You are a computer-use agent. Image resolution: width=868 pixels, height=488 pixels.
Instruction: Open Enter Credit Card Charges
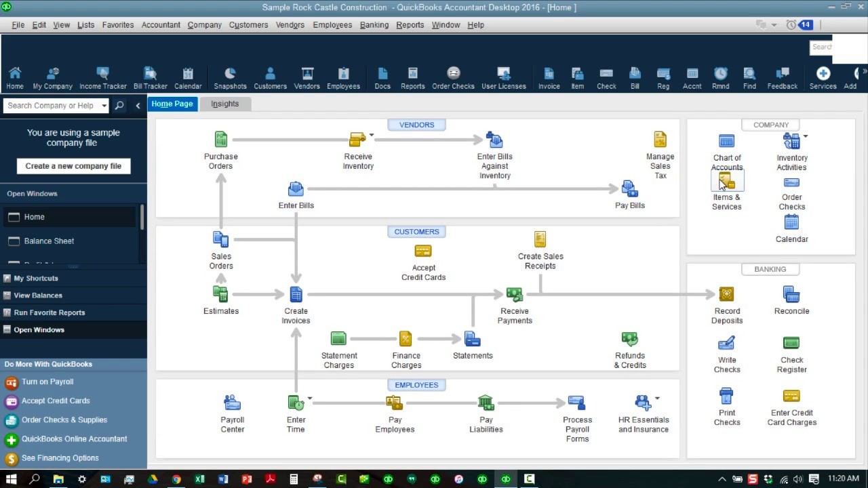[x=791, y=396]
